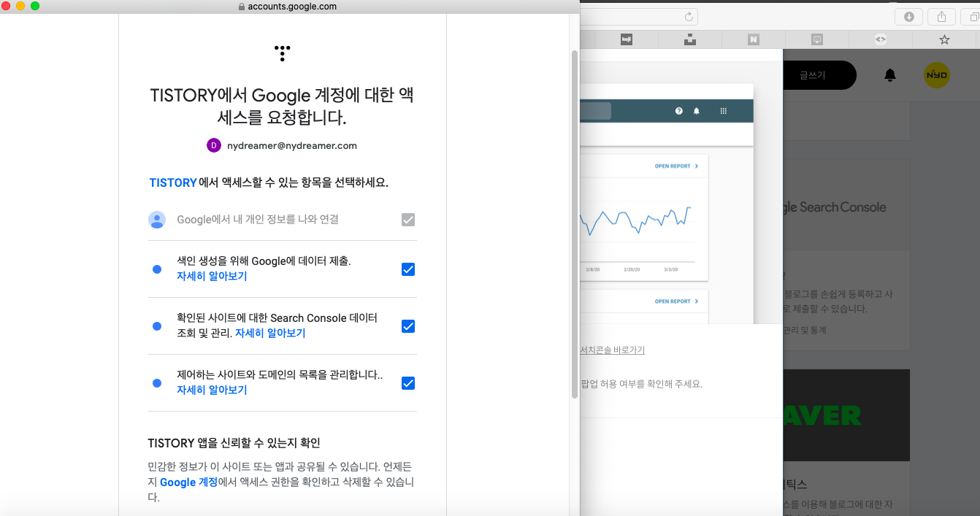980x516 pixels.
Task: Click the lower OPEN REPORT link
Action: 676,301
